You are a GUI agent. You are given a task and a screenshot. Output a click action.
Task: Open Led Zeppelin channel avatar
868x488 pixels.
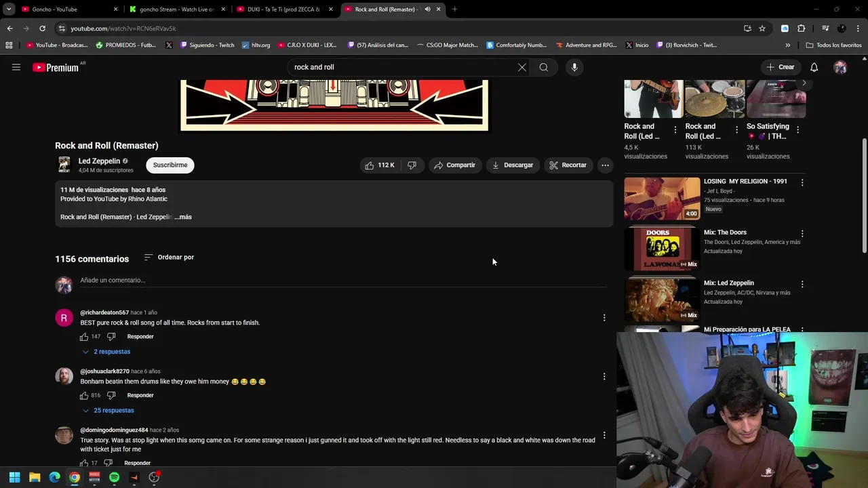pos(64,165)
